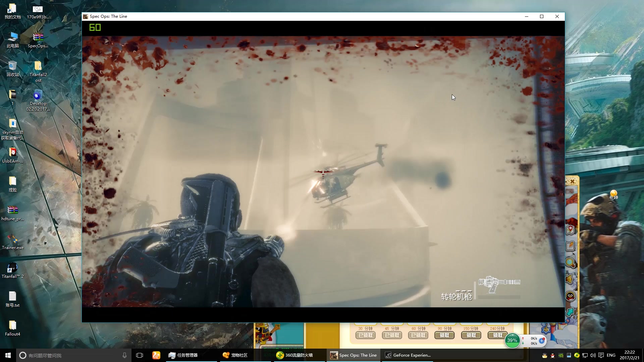The image size is (644, 362).
Task: Click the ENG input language indicator
Action: [611, 355]
